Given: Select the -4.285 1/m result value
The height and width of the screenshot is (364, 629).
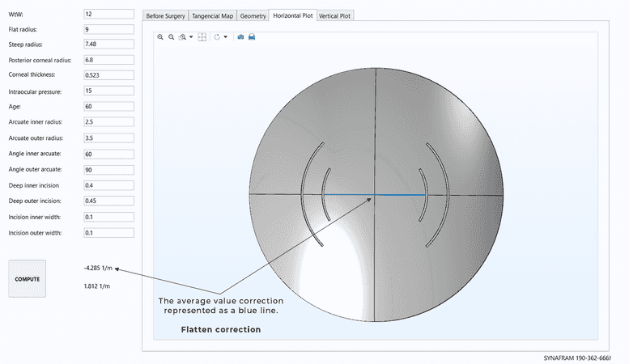Looking at the screenshot, I should pyautogui.click(x=98, y=269).
